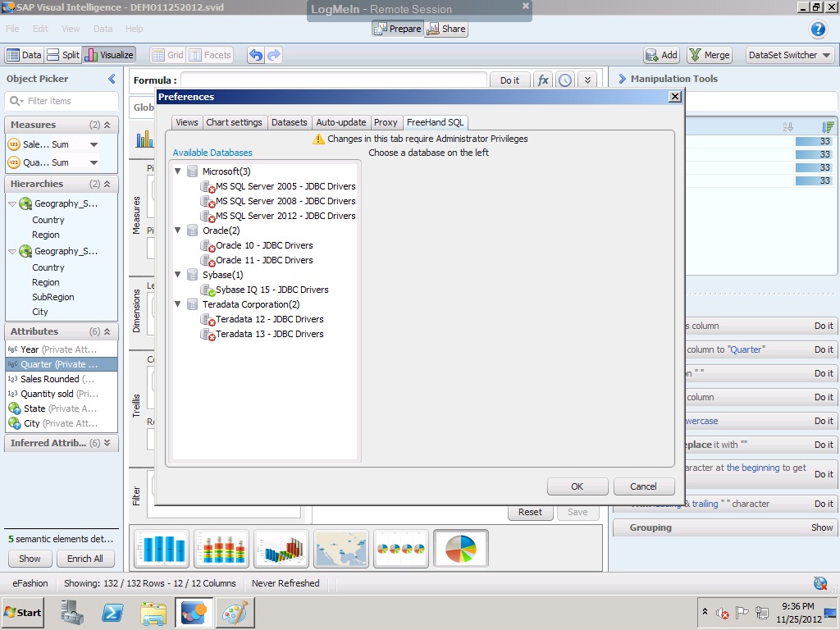This screenshot has width=840, height=630.
Task: Toggle the Prepare mode button
Action: coord(398,29)
